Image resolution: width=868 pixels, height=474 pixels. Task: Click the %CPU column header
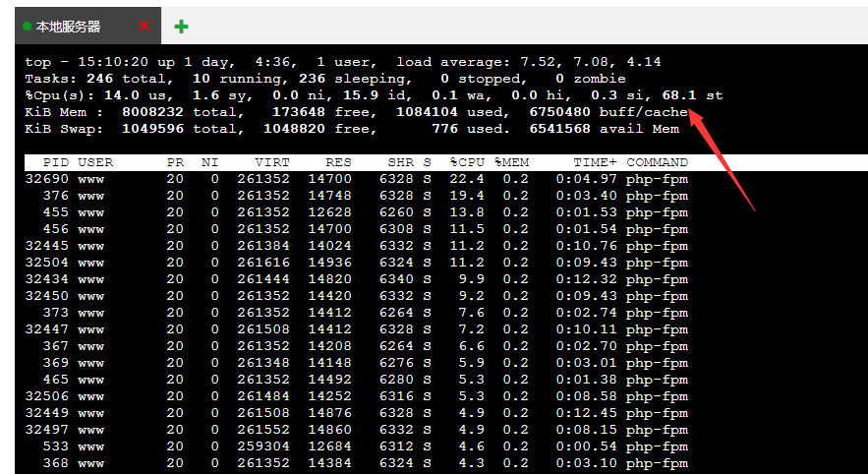[467, 162]
